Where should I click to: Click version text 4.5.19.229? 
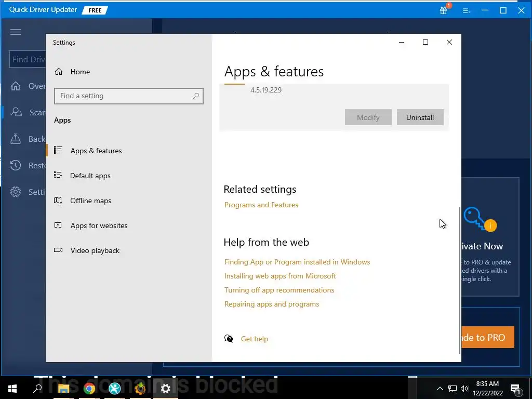click(266, 90)
